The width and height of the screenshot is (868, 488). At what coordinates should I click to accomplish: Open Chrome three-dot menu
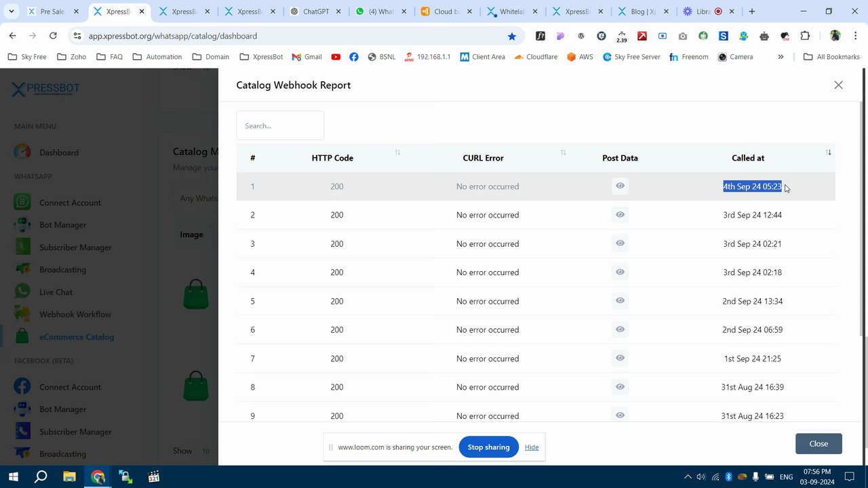(x=855, y=36)
